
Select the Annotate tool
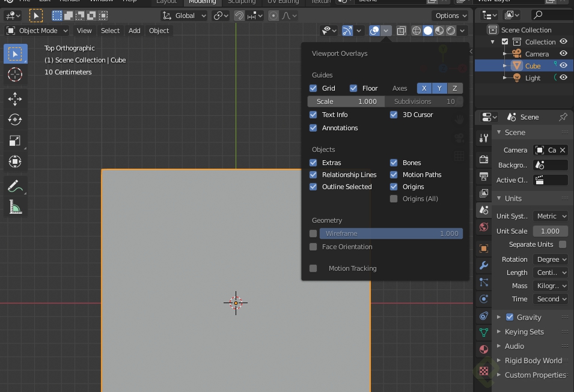15,187
